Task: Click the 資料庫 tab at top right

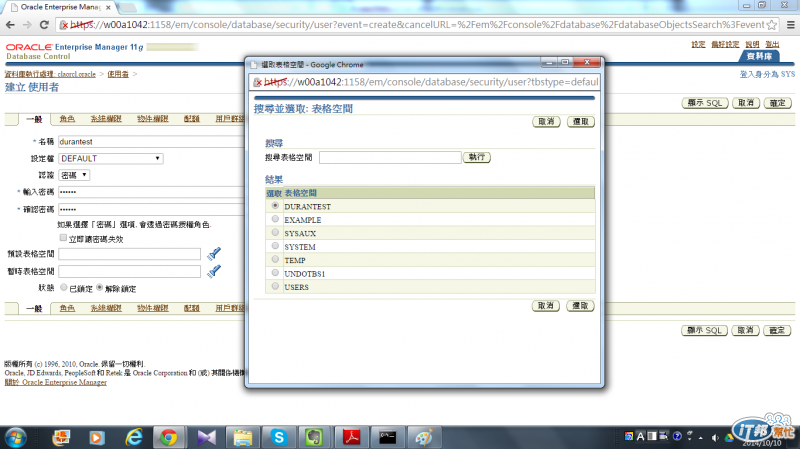Action: 759,56
